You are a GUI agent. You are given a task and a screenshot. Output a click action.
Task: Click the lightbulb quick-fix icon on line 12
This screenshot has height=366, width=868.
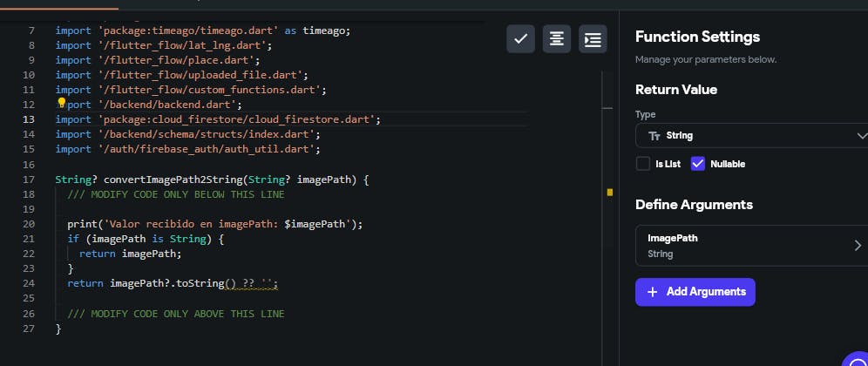pyautogui.click(x=62, y=104)
